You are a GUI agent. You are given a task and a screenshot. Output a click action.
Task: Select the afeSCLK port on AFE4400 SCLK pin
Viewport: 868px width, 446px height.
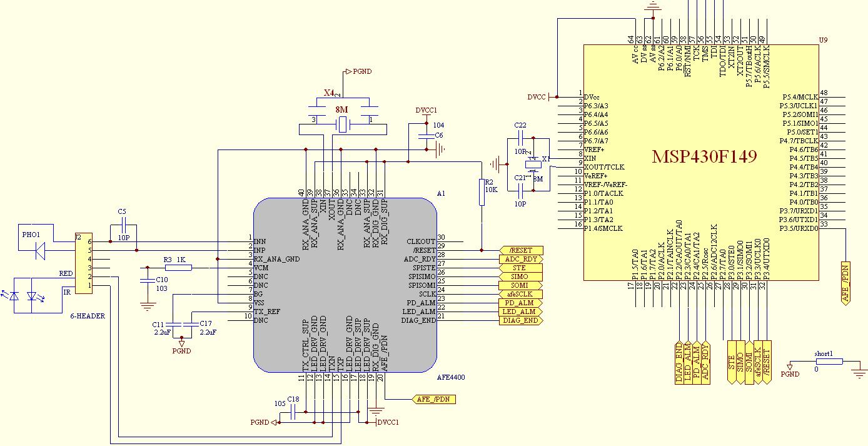click(x=522, y=294)
